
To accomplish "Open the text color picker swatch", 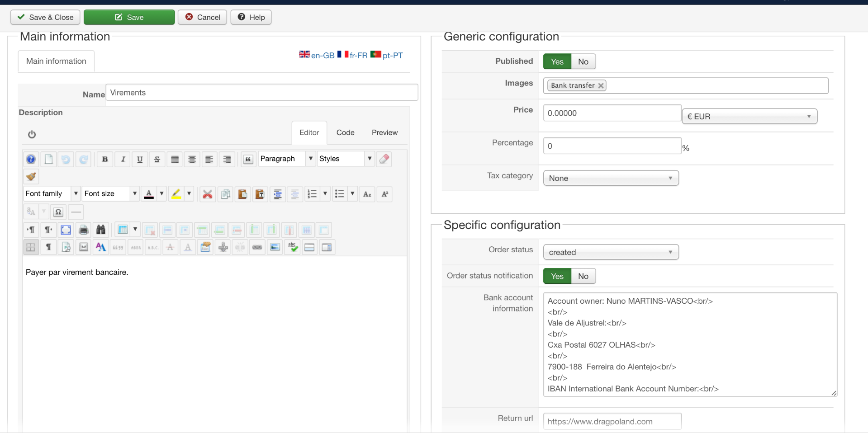I will coord(149,194).
